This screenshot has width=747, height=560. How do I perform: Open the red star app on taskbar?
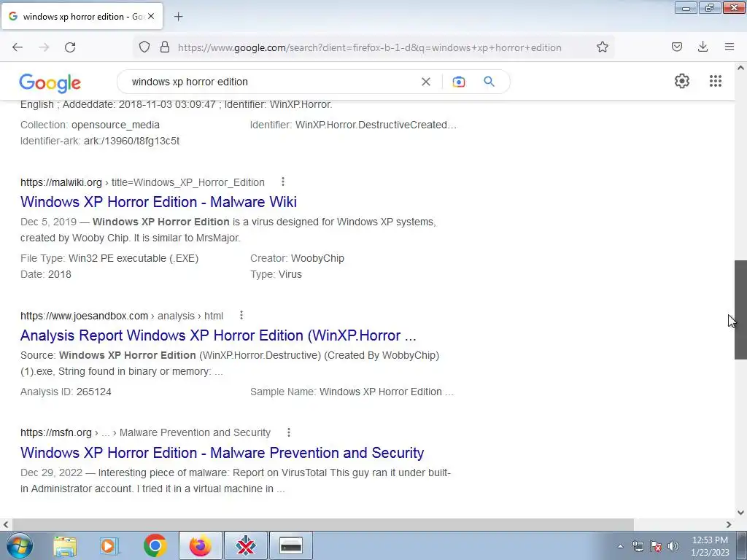[245, 545]
